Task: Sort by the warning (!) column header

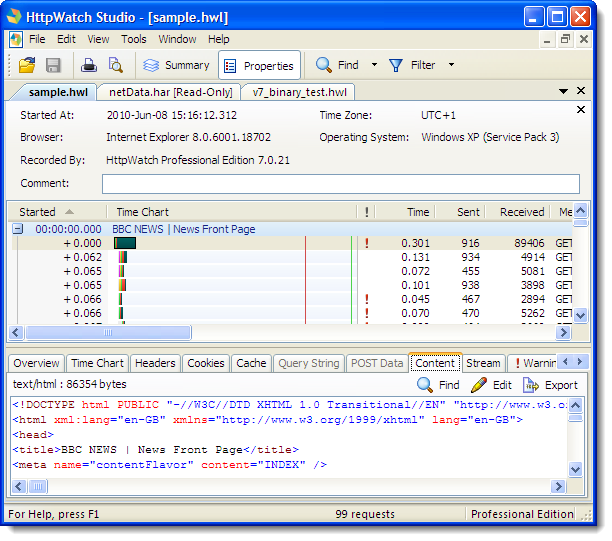Action: tap(366, 212)
